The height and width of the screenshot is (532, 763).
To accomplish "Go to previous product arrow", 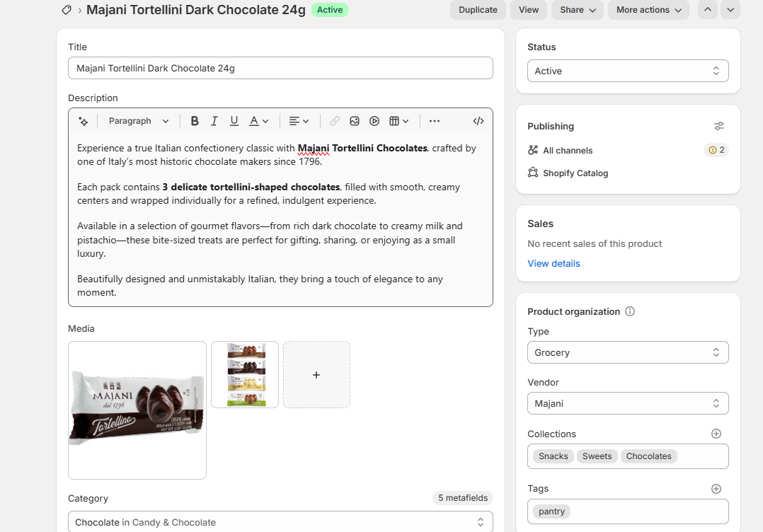I will (708, 10).
